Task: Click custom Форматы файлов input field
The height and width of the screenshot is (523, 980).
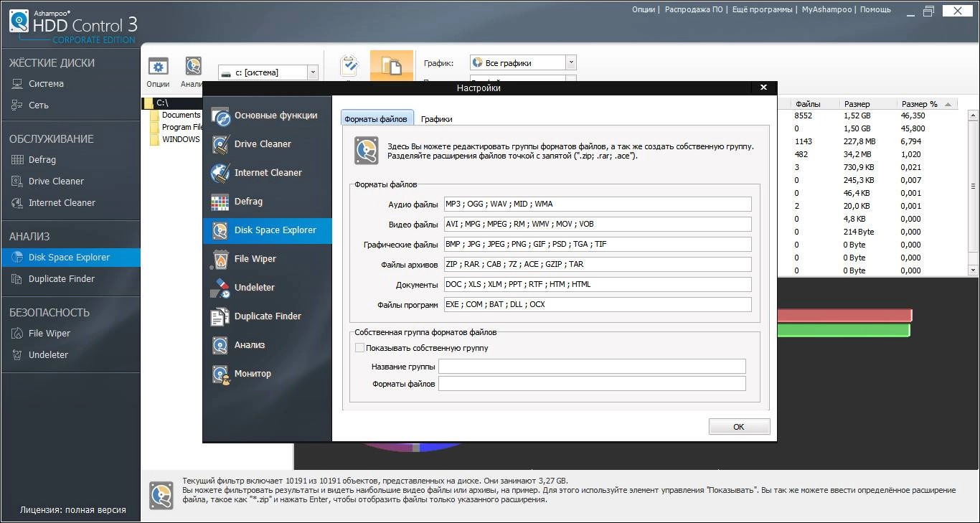Action: (x=592, y=384)
